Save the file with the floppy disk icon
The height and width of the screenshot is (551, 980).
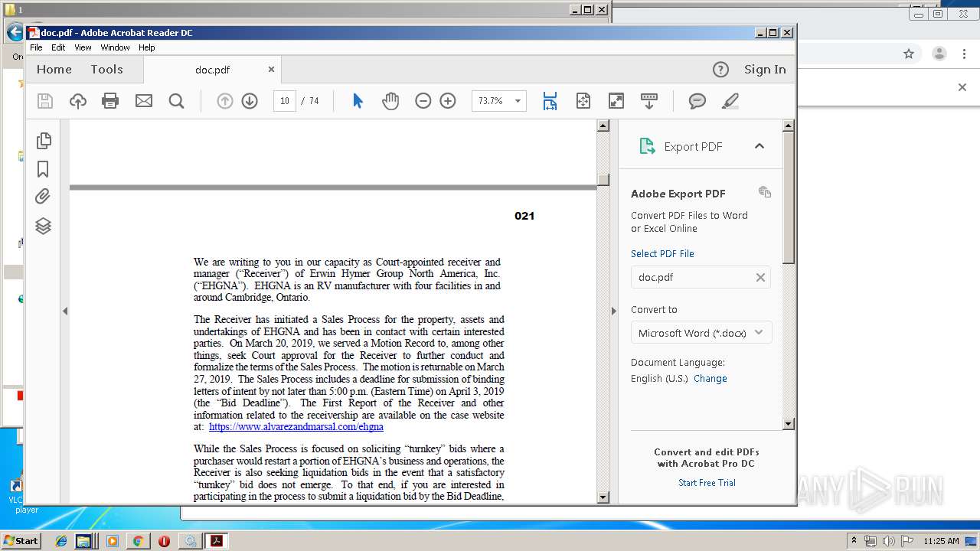(x=45, y=101)
